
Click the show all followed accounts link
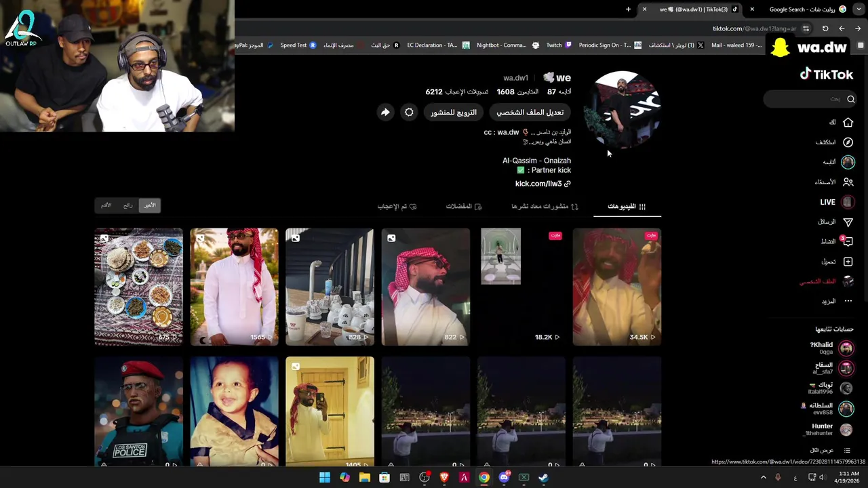click(830, 451)
